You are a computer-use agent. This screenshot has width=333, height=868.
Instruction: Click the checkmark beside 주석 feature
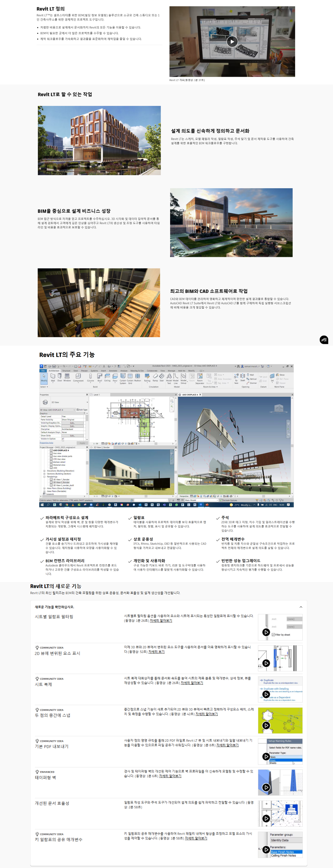pos(218,518)
